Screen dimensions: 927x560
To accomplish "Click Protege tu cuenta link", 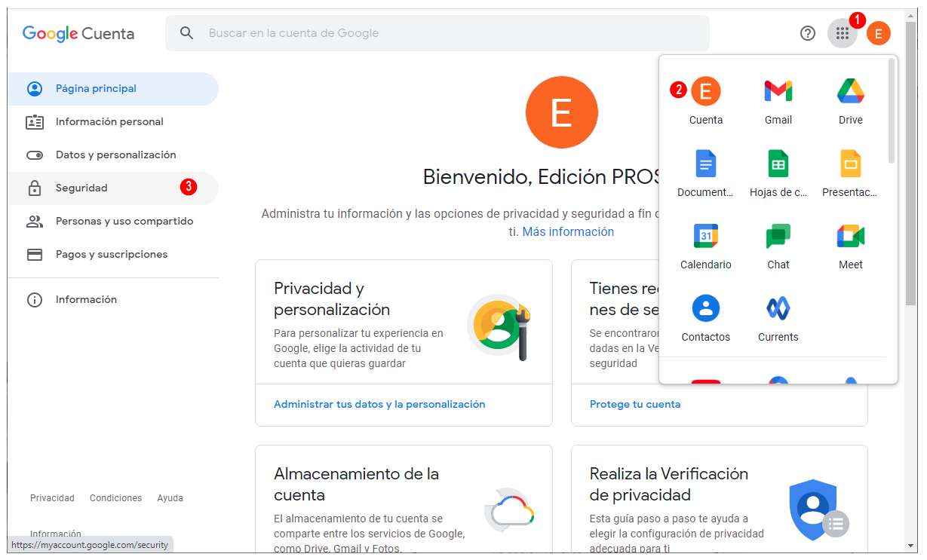I will pos(635,405).
